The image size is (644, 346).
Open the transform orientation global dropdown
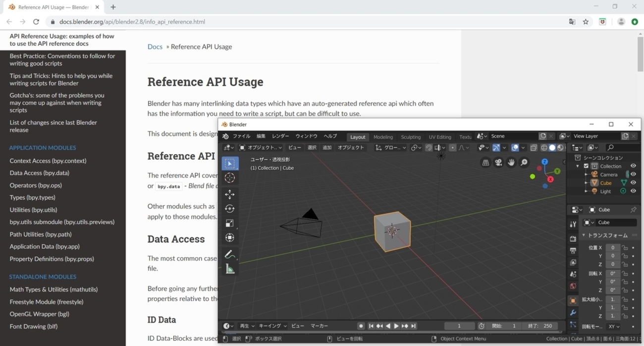(391, 148)
